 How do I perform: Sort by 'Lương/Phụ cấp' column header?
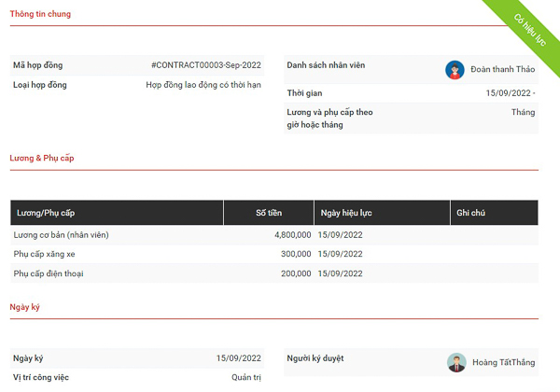pos(46,213)
